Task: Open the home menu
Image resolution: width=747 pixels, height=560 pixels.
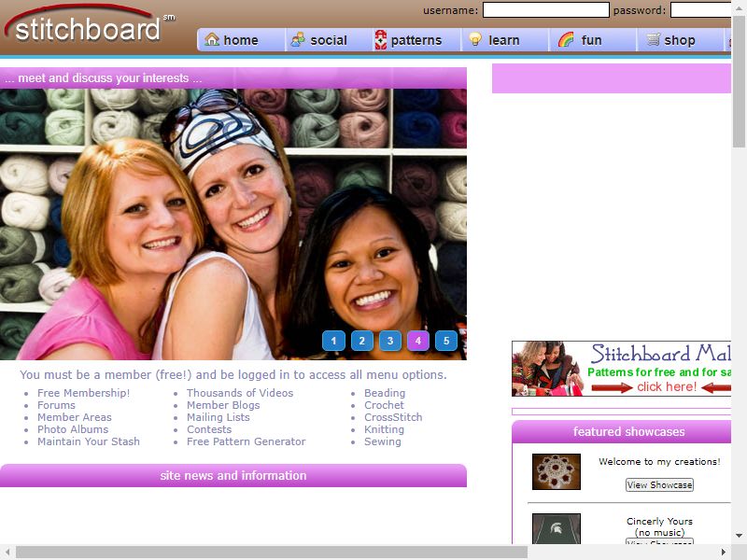Action: pos(242,40)
